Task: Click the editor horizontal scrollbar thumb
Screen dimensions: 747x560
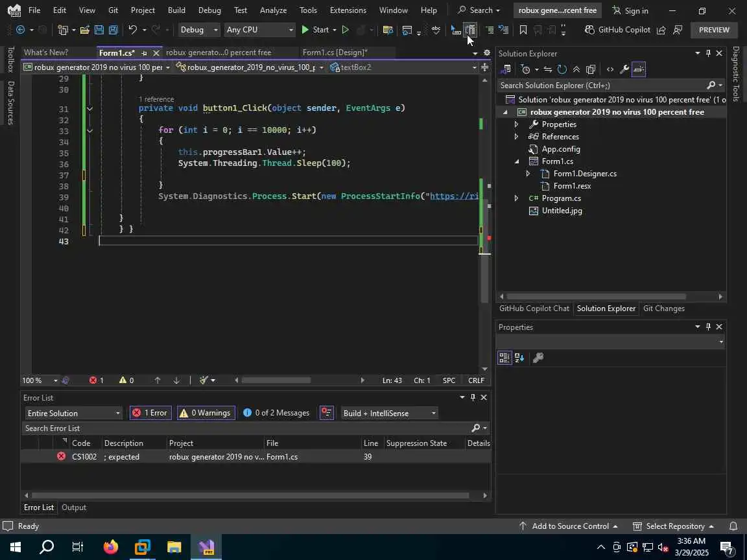Action: [276, 380]
